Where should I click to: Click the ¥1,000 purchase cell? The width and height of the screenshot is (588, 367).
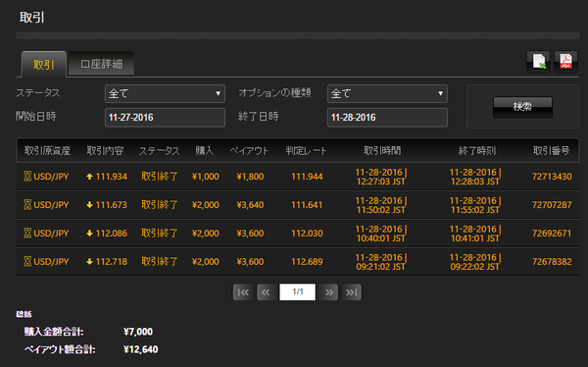pos(206,177)
